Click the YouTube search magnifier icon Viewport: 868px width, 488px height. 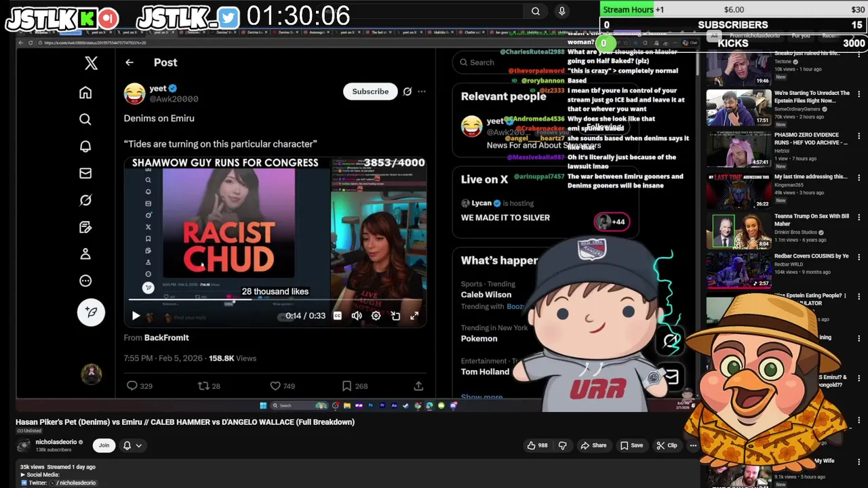click(536, 11)
